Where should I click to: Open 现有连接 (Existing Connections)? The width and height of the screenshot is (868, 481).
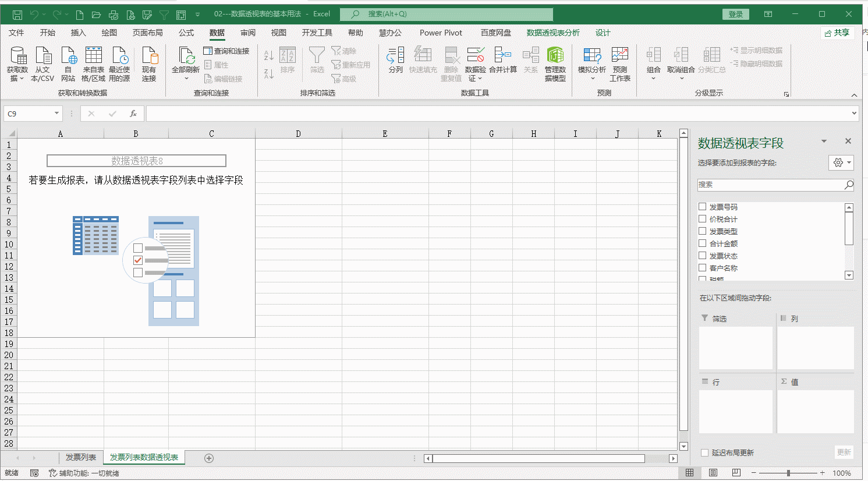click(x=149, y=64)
